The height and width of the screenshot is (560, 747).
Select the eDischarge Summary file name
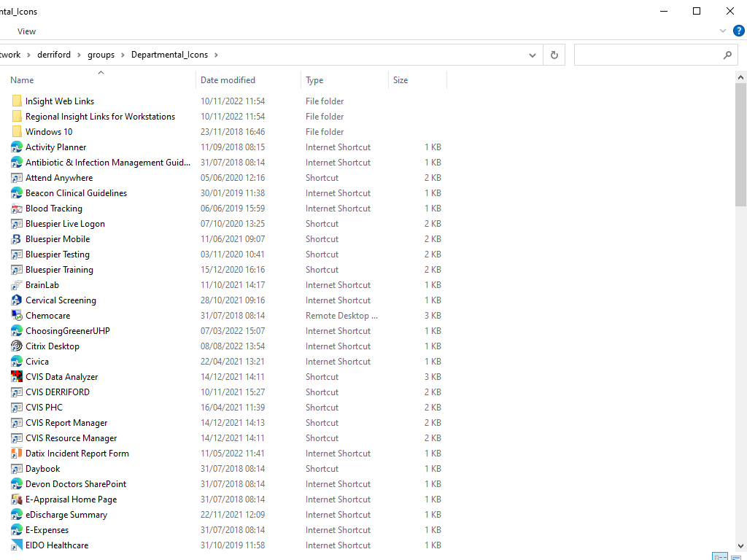66,515
